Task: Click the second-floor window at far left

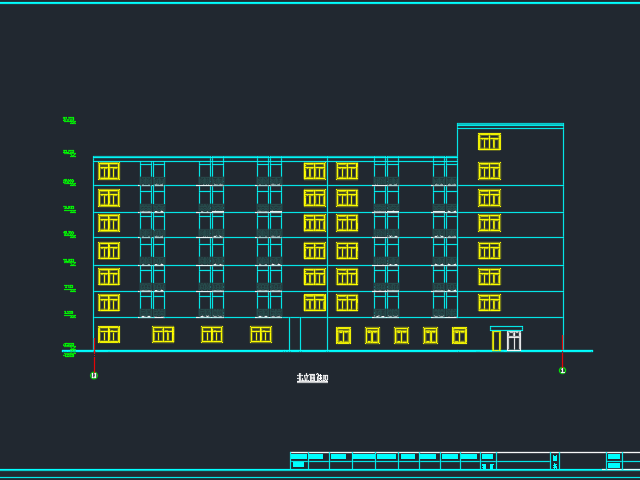Action: [109, 302]
